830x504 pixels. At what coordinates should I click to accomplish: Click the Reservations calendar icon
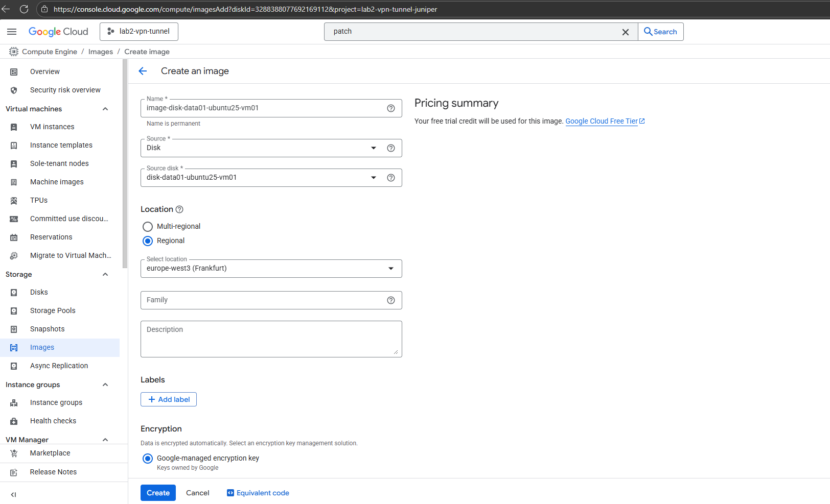[x=14, y=237]
